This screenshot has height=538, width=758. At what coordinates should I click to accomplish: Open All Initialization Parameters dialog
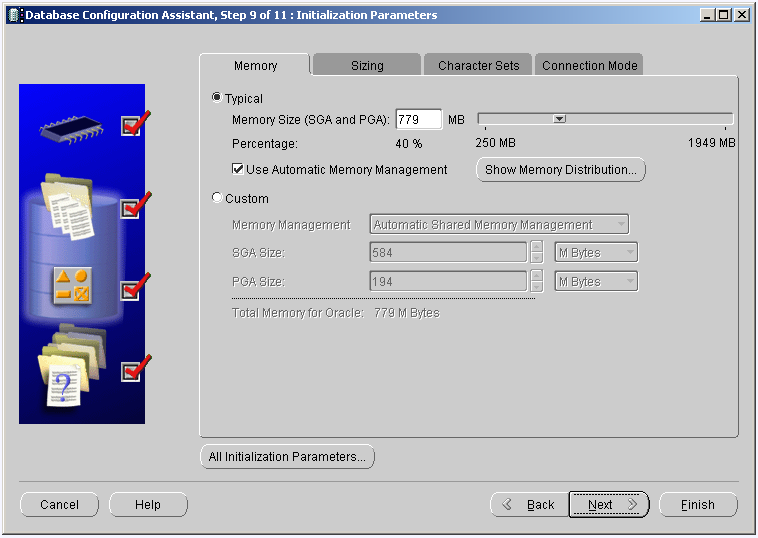(x=287, y=456)
